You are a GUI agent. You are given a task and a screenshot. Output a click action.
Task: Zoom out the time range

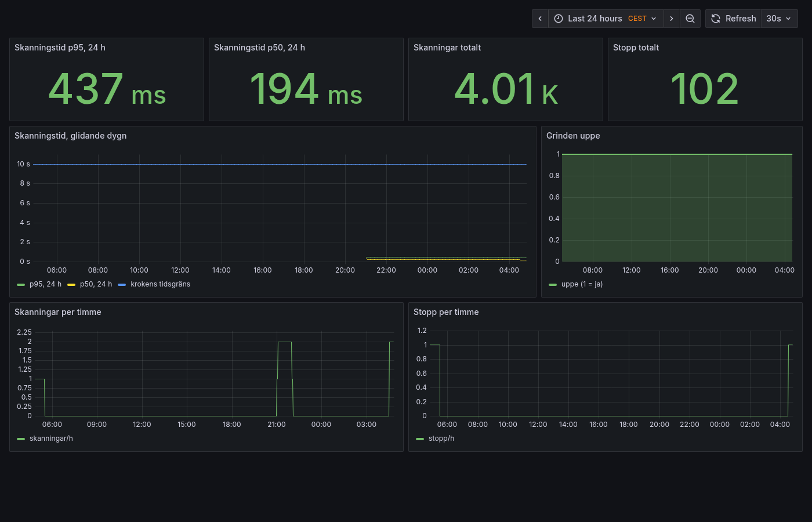coord(690,19)
